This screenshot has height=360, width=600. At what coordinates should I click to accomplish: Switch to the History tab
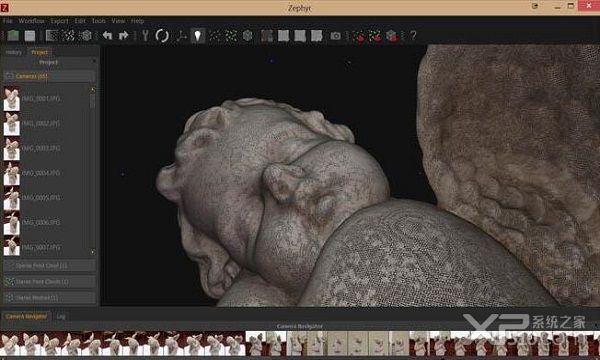[x=13, y=52]
